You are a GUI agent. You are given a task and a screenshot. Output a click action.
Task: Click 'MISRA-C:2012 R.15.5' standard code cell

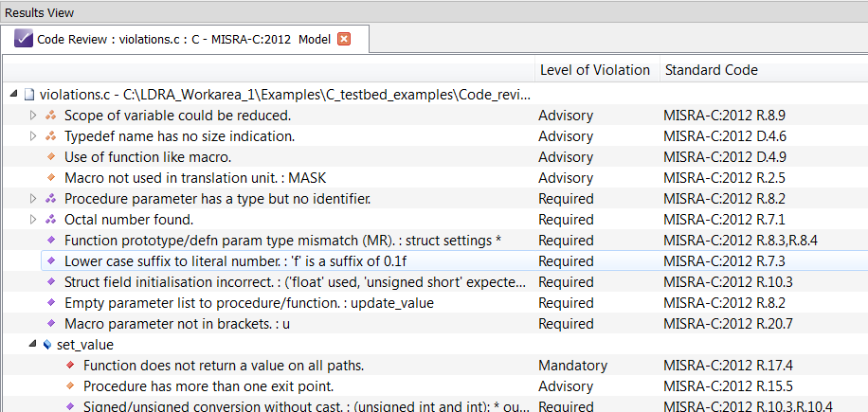click(x=728, y=386)
